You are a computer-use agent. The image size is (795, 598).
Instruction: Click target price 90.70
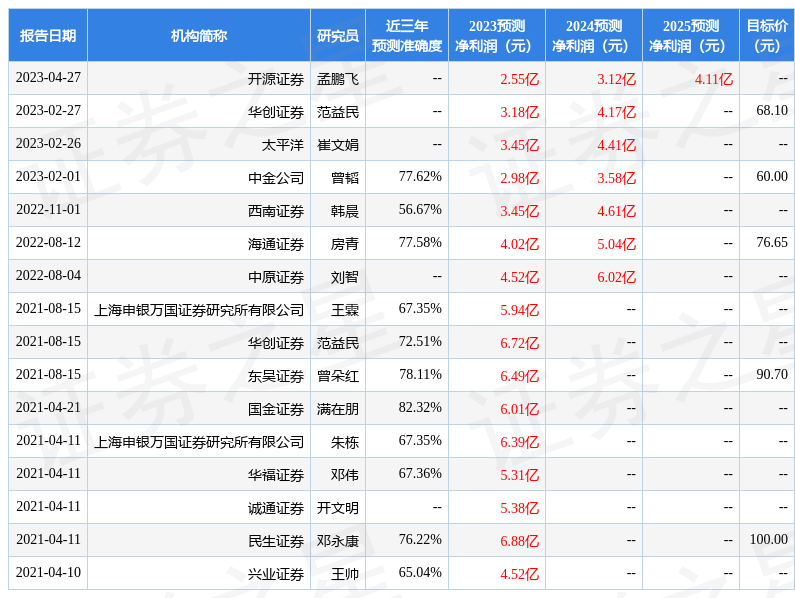[772, 374]
